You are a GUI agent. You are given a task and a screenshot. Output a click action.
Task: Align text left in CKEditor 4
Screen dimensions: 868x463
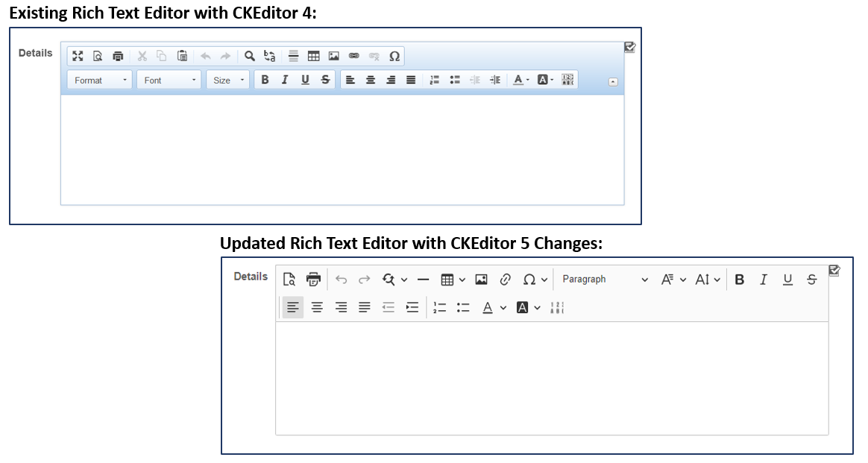click(x=350, y=80)
